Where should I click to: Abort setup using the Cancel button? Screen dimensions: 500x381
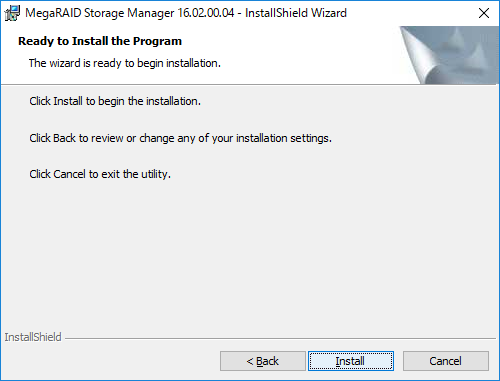[x=446, y=361]
